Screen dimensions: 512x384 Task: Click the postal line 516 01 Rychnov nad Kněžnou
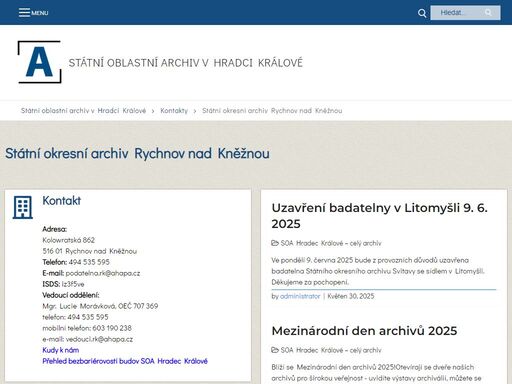click(89, 251)
